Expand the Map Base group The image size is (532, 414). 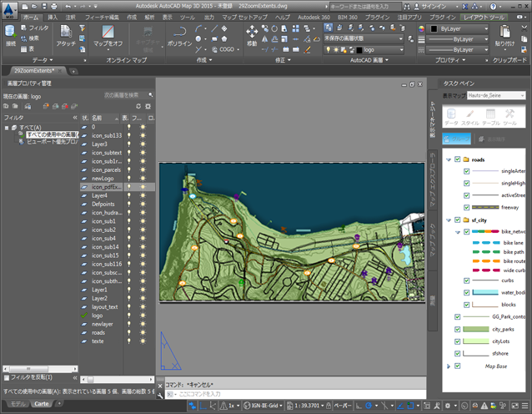(x=449, y=366)
